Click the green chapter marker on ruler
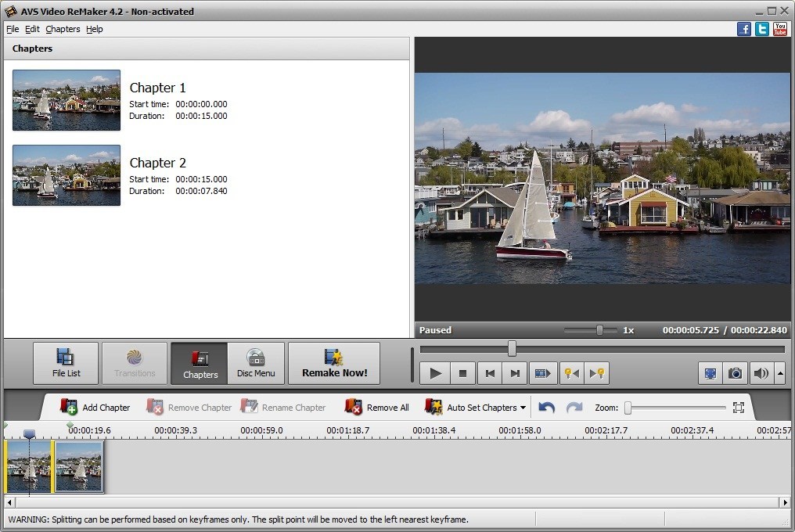This screenshot has width=795, height=532. 70,425
